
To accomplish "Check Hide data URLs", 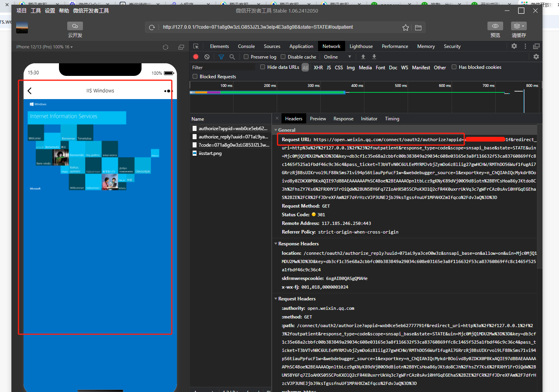I will click(263, 67).
